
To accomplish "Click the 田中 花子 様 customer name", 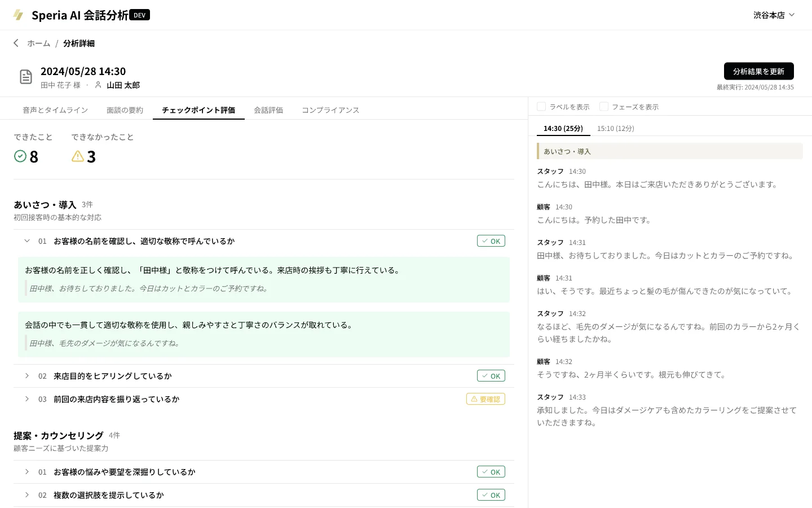I will (x=60, y=85).
